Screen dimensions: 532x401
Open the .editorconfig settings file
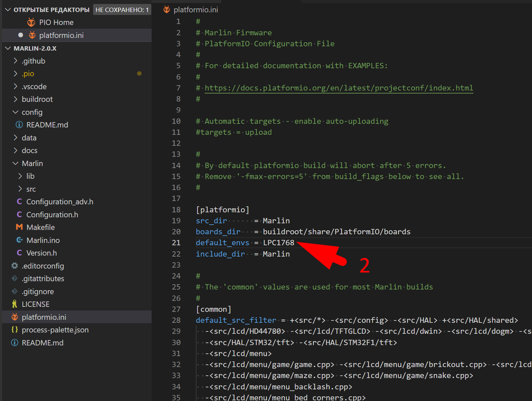pyautogui.click(x=43, y=266)
